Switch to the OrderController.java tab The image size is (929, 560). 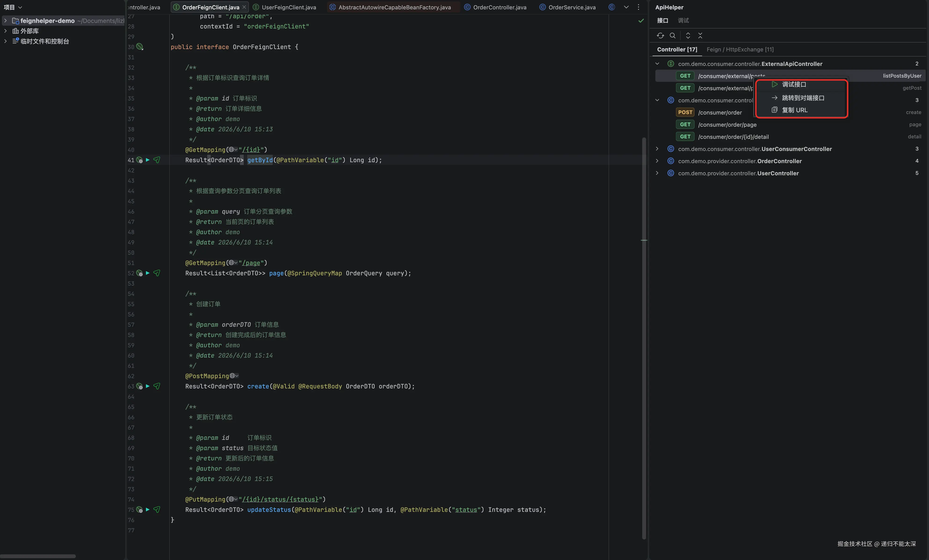click(495, 7)
